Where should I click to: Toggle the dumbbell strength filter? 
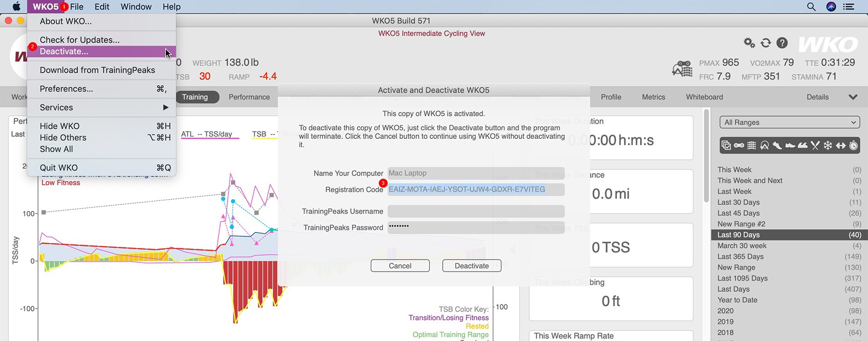coord(841,145)
